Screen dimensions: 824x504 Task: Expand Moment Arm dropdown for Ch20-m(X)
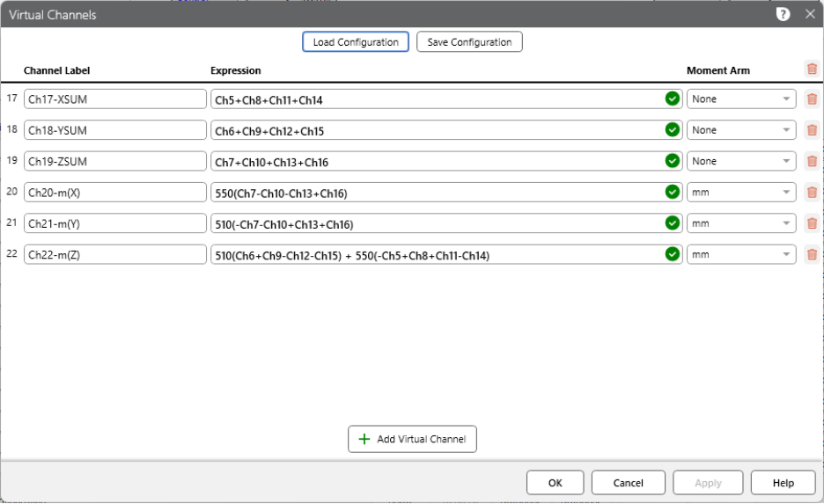tap(740, 193)
